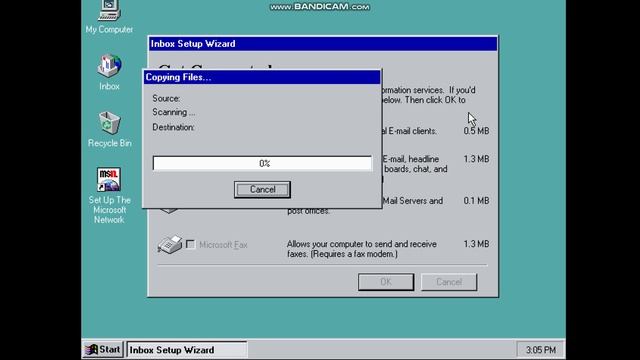The height and width of the screenshot is (360, 640).
Task: Click the Copying Files title bar
Action: pos(262,77)
